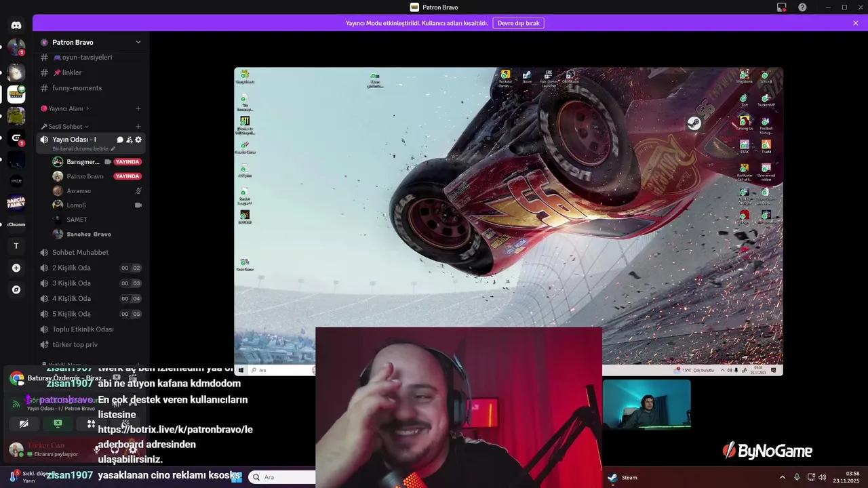Open Discord help question mark icon
The image size is (868, 488).
pyautogui.click(x=802, y=7)
